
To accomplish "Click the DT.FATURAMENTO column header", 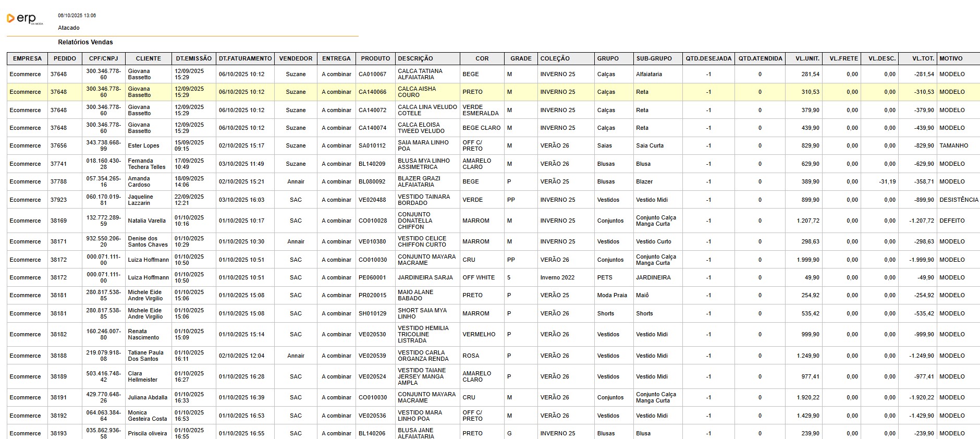I will point(245,59).
